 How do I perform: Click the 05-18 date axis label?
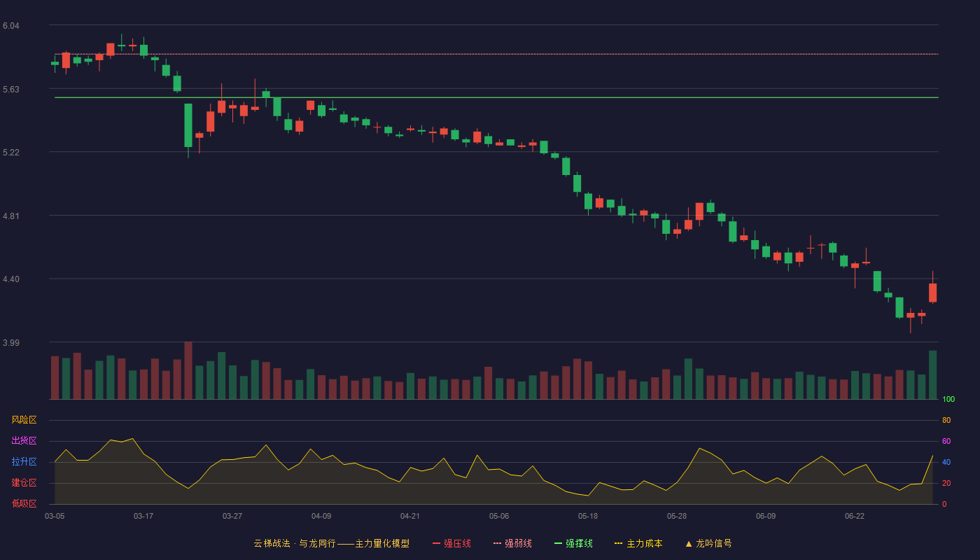click(588, 516)
